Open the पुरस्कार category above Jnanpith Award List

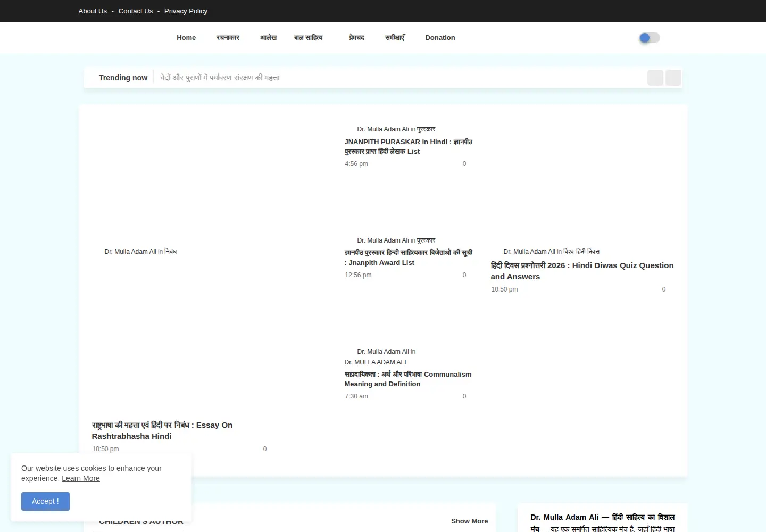pyautogui.click(x=426, y=240)
